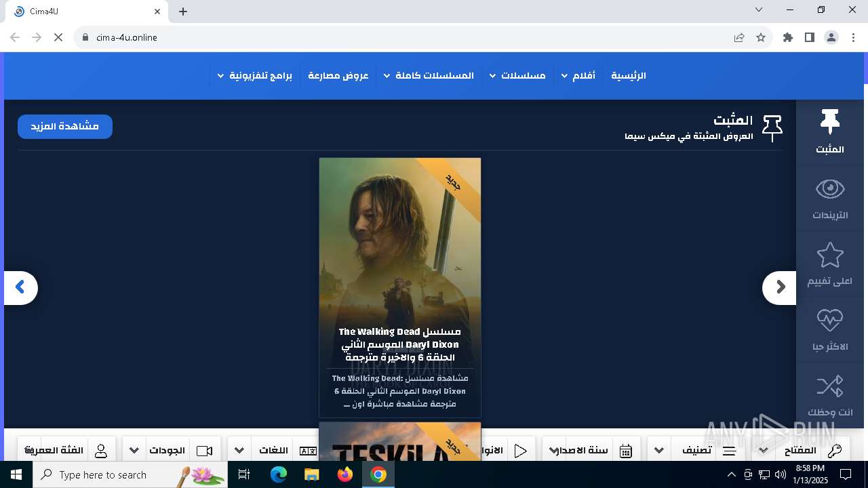Close the Cima4U tab

(157, 12)
